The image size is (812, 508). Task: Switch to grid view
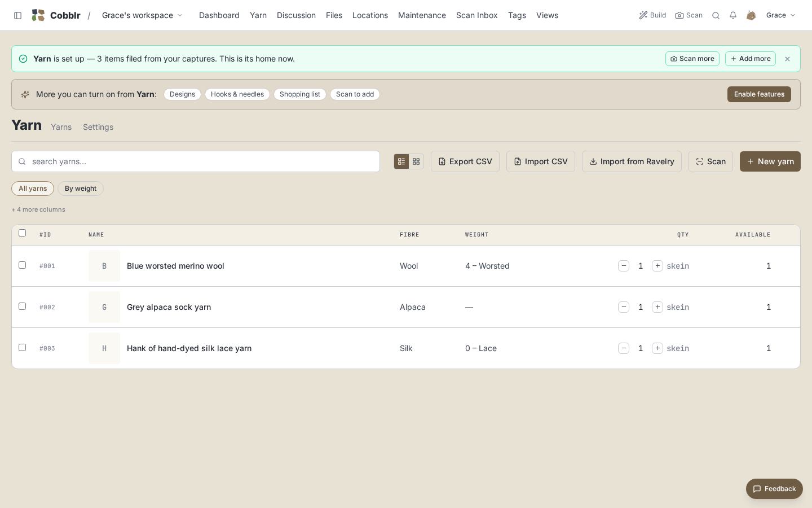coord(416,161)
